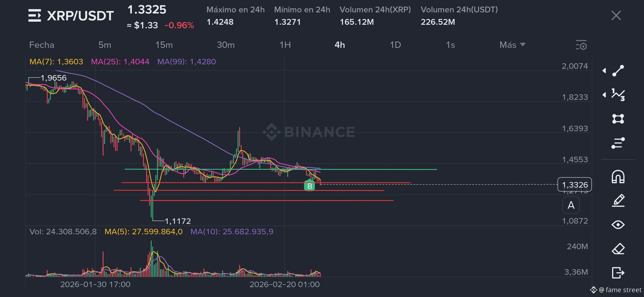Click the last price 1.3325 header
This screenshot has height=297, width=644.
pos(147,10)
